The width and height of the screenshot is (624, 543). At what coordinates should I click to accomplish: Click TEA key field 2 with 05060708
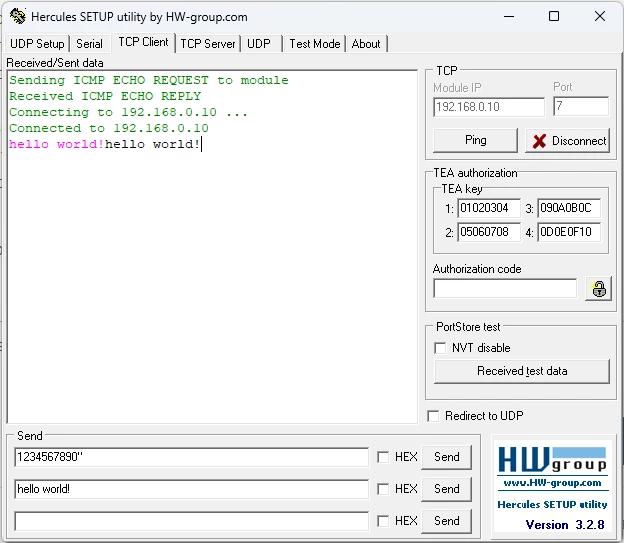point(489,232)
